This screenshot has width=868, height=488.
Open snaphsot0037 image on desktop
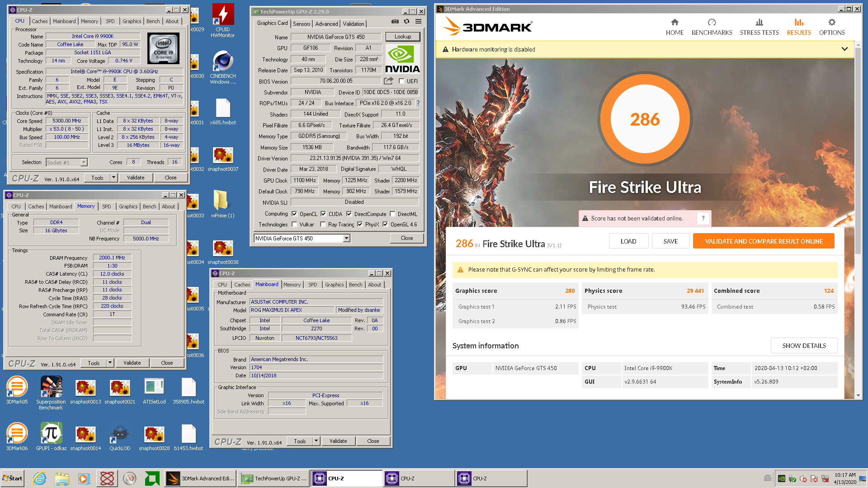223,159
